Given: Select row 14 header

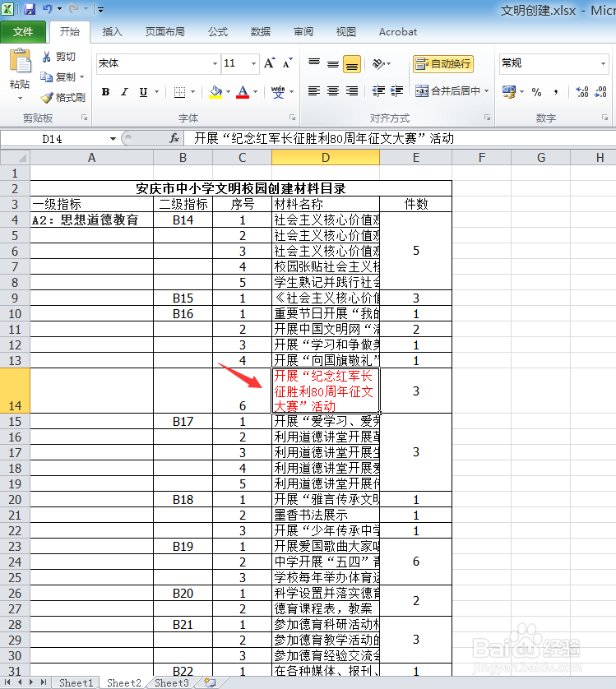Looking at the screenshot, I should click(x=15, y=391).
